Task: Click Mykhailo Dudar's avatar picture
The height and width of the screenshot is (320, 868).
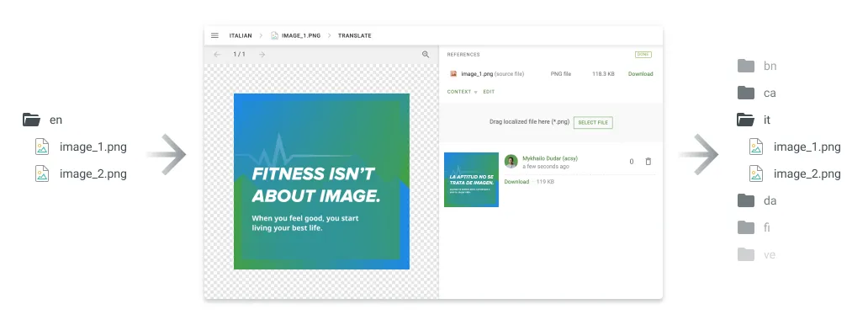Action: click(511, 162)
